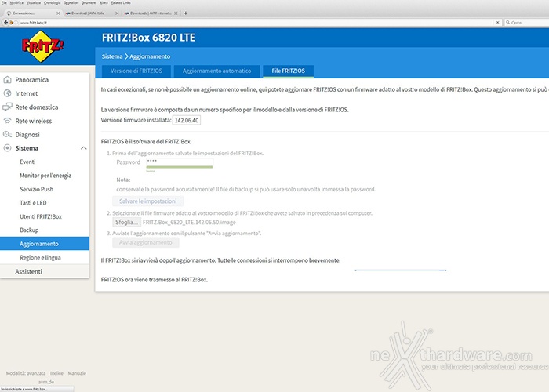Click Avvia aggiornamento button
Screen dimensions: 549x392
point(146,242)
